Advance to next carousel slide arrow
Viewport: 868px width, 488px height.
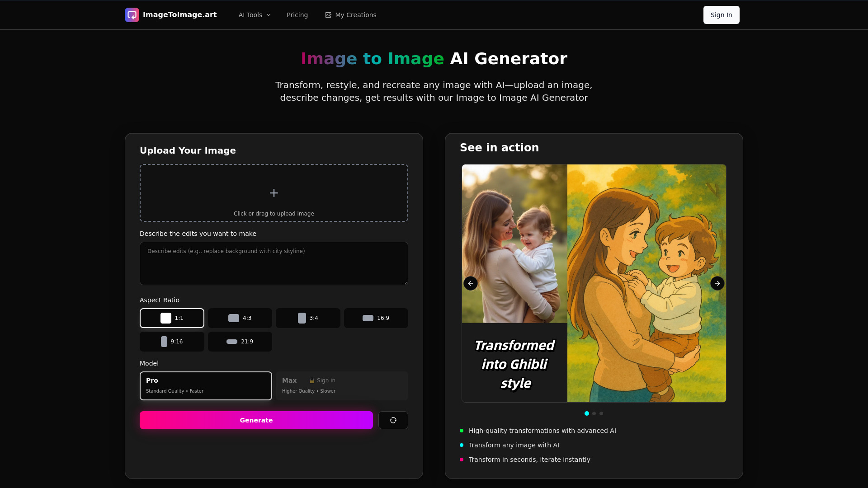(x=717, y=283)
